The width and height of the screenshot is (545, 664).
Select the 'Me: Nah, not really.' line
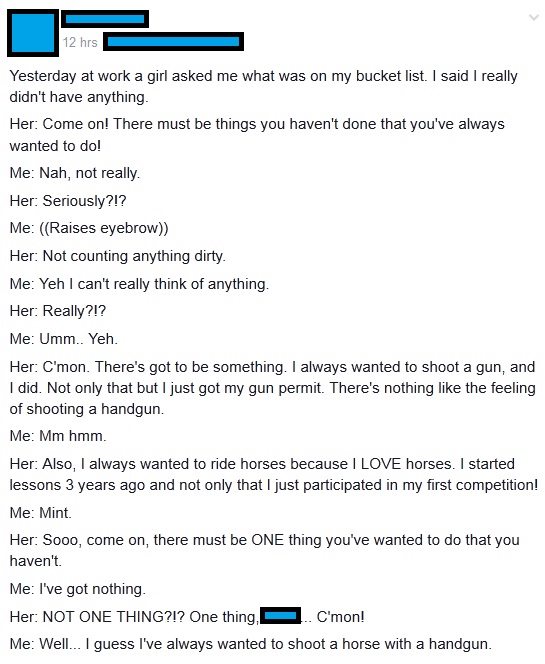[75, 173]
